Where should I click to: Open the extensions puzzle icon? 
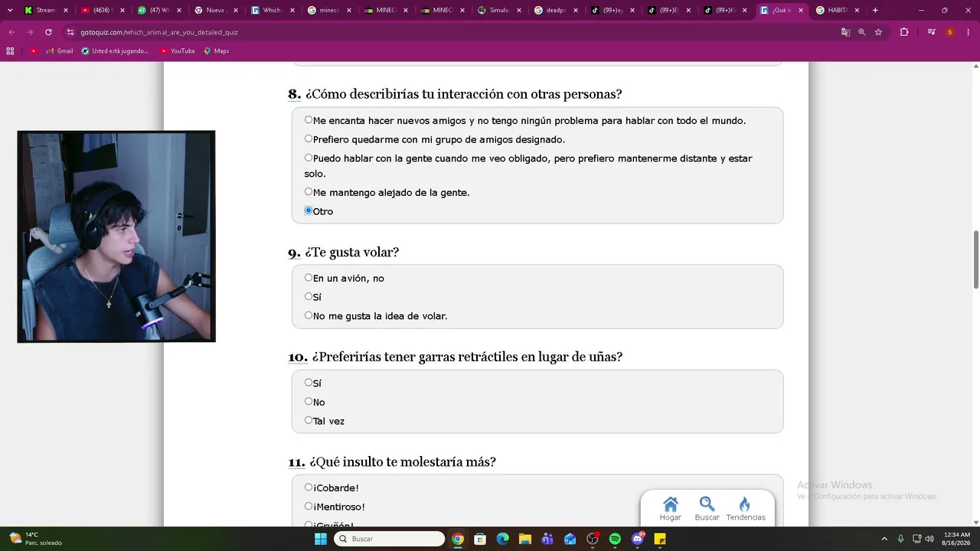904,32
